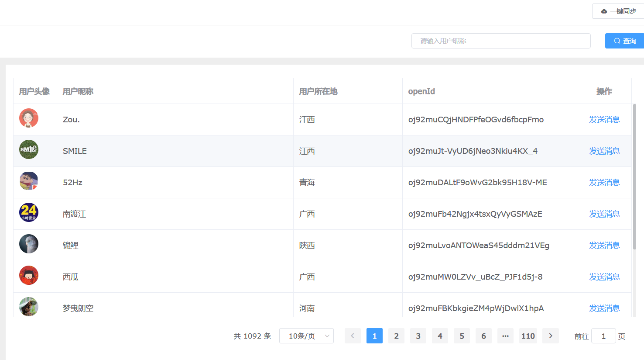Viewport: 644px width, 360px height.
Task: Open Zou.'s avatar image
Action: point(29,118)
